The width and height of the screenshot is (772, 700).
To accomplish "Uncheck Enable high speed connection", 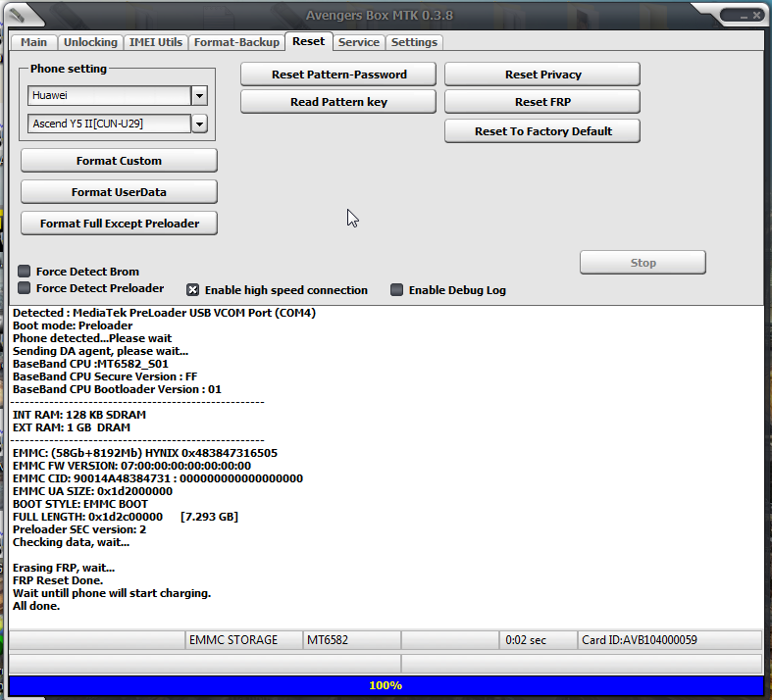I will [192, 290].
